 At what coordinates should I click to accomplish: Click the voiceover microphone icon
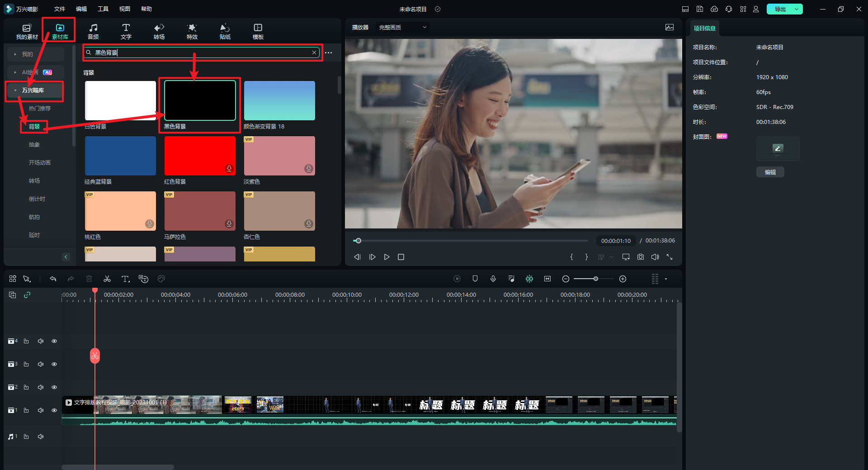click(x=493, y=279)
